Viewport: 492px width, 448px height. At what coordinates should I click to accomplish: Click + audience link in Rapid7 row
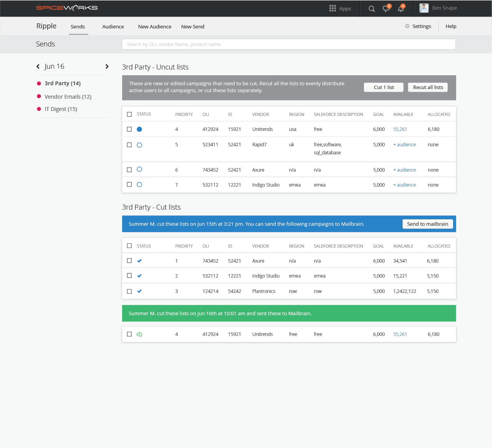click(x=404, y=145)
